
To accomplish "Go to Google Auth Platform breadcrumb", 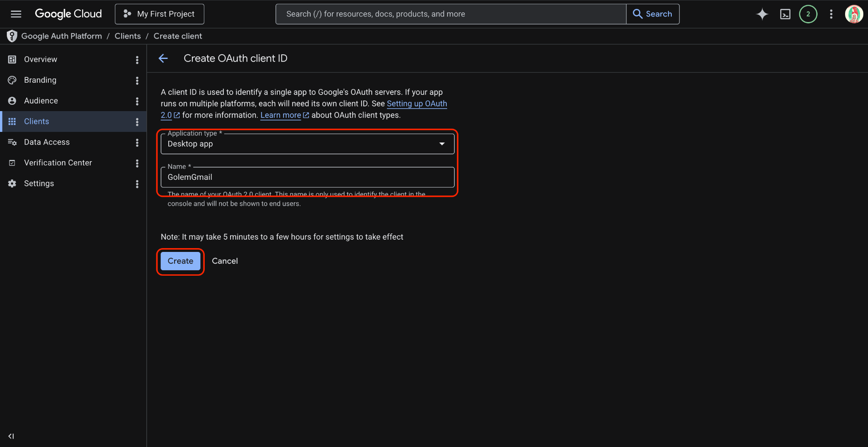I will [x=61, y=36].
